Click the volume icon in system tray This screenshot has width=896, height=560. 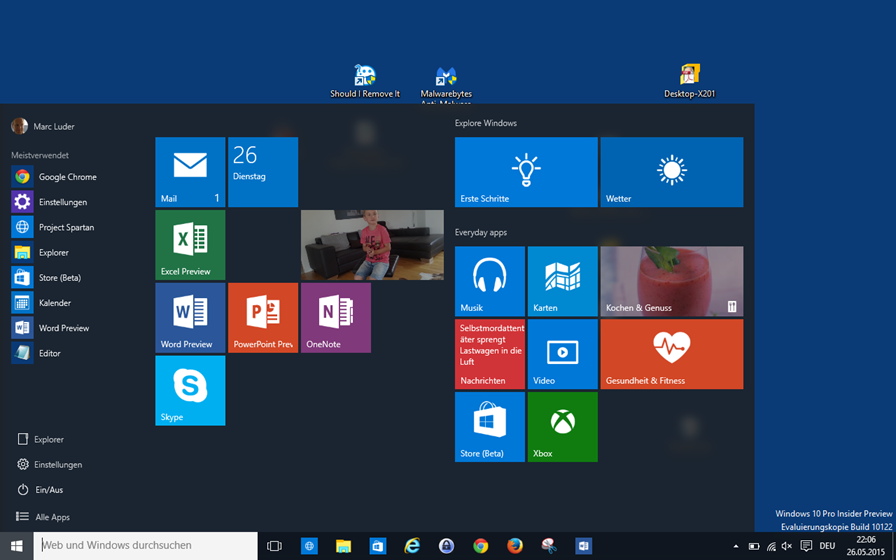[787, 546]
